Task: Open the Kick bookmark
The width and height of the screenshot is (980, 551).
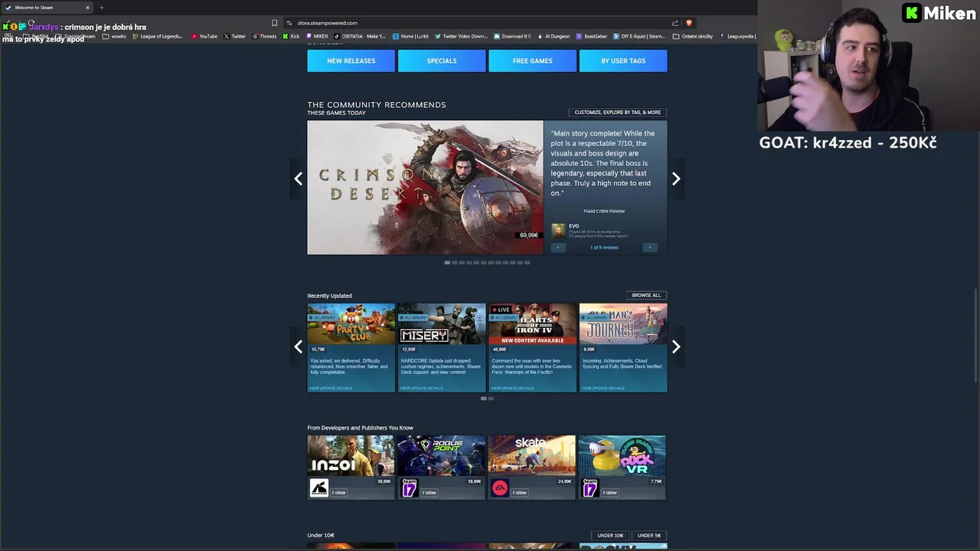Action: [x=291, y=36]
